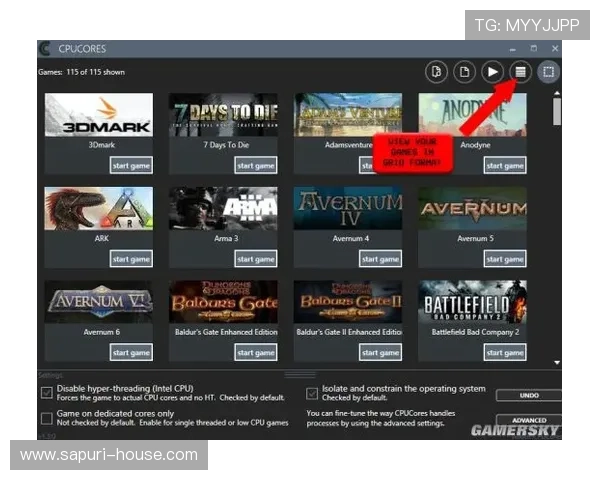Click the CPUCores logo in the title bar

(x=45, y=48)
